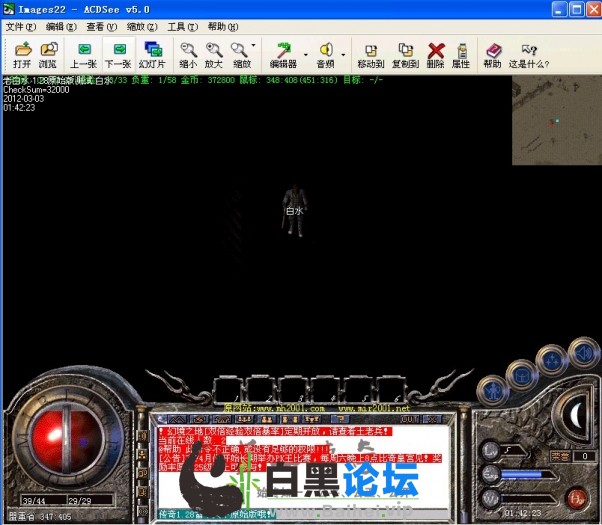Click the crescent moon day-night indicator
Viewport: 602px width, 525px height.
pyautogui.click(x=576, y=414)
